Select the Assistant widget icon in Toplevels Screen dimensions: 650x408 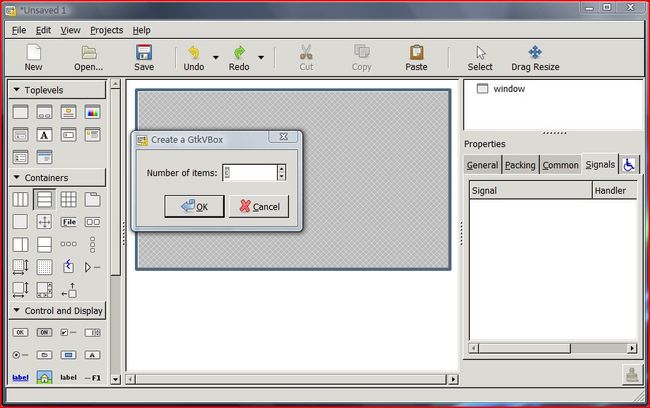[44, 157]
